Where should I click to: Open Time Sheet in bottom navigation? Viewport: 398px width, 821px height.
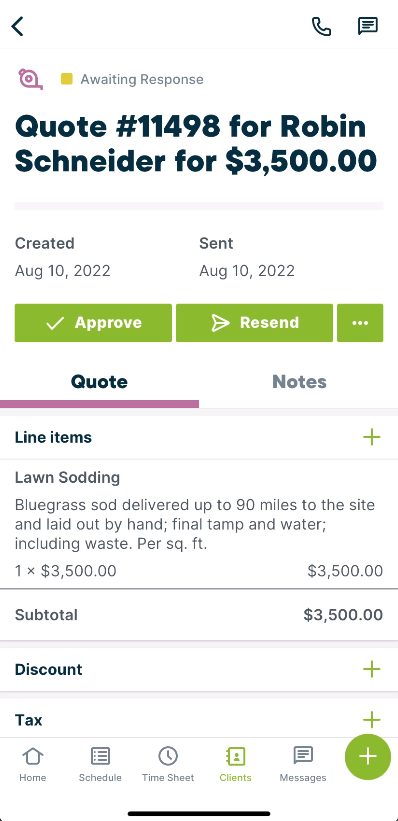168,764
